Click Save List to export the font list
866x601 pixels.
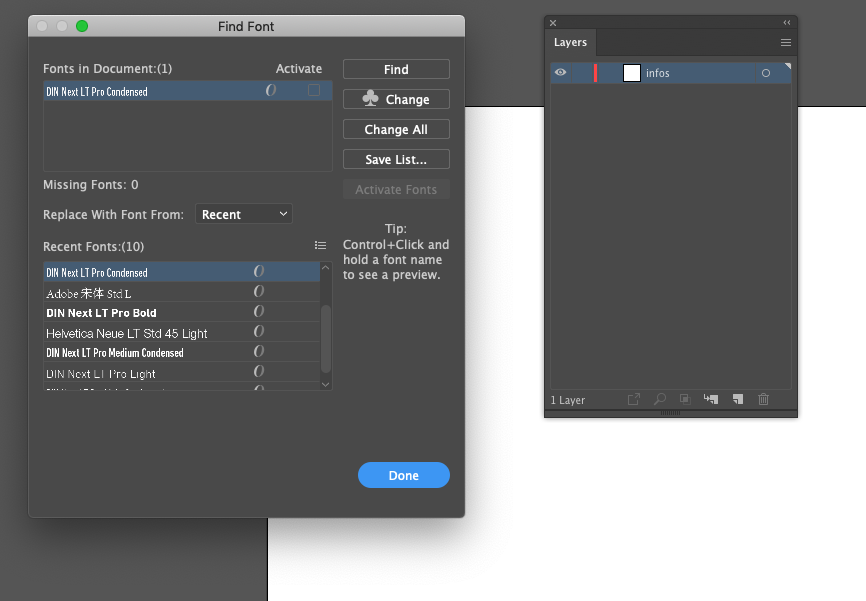click(x=395, y=158)
